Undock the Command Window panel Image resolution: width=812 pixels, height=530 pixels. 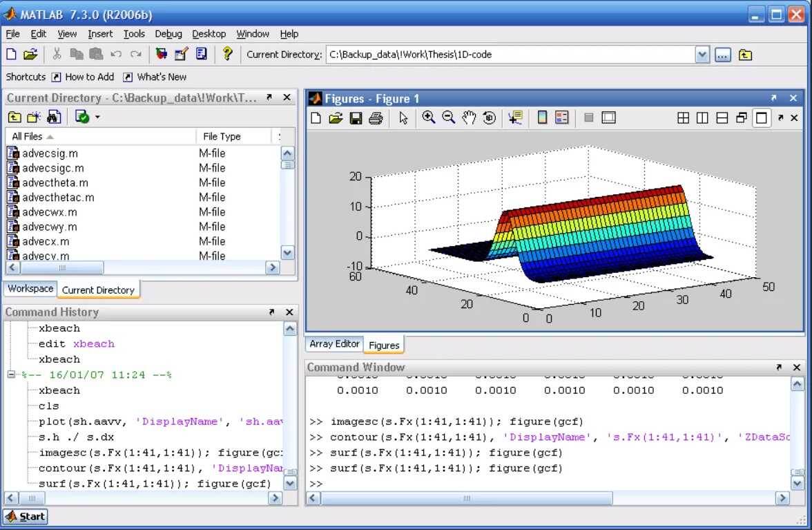pyautogui.click(x=779, y=367)
